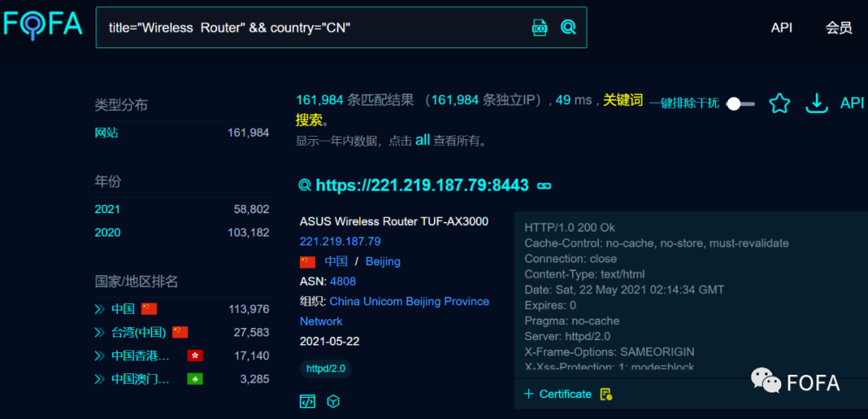Image resolution: width=868 pixels, height=419 pixels.
Task: Click 'all' to view all data
Action: (423, 140)
